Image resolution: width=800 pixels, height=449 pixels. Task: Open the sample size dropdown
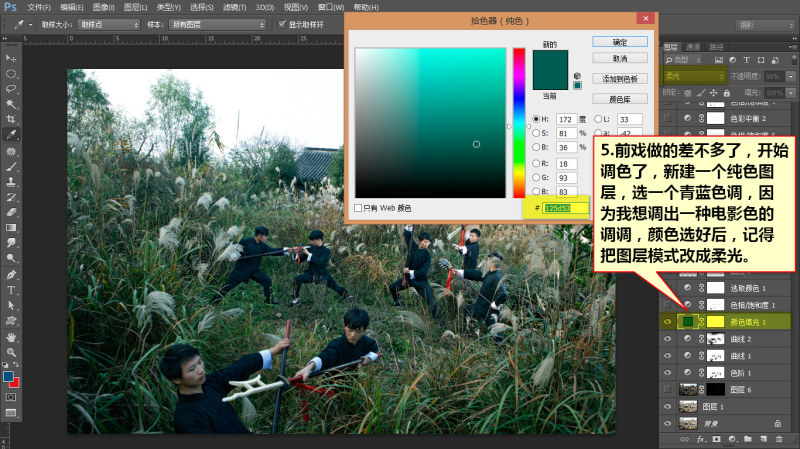(x=109, y=24)
